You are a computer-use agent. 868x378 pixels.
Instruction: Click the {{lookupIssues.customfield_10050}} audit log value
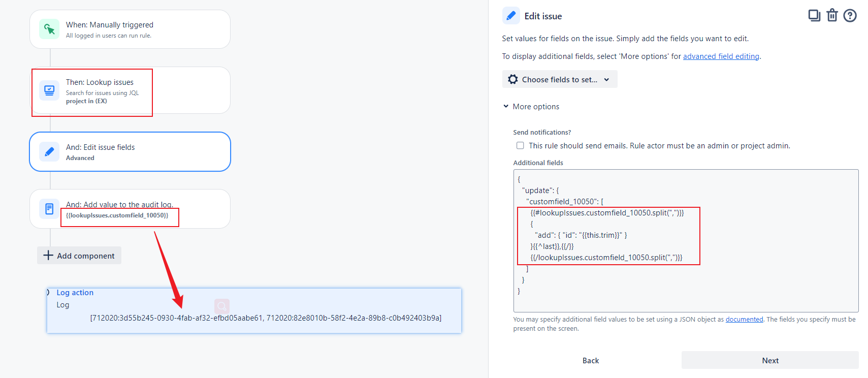117,215
